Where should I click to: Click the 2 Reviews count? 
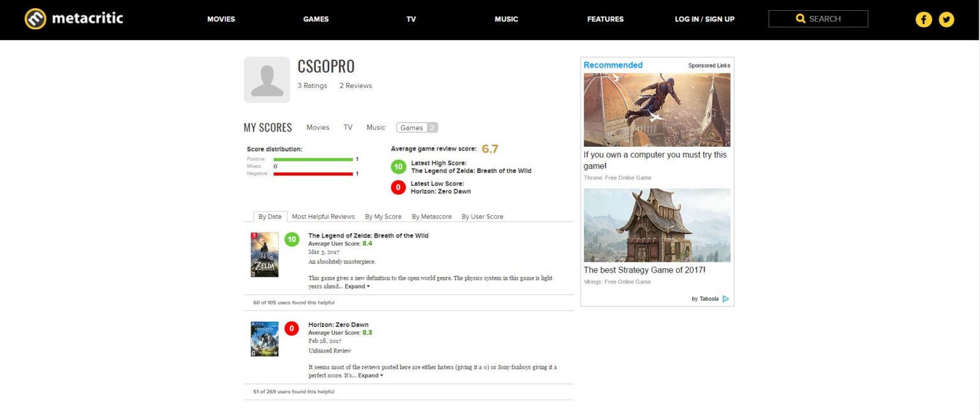click(x=355, y=86)
